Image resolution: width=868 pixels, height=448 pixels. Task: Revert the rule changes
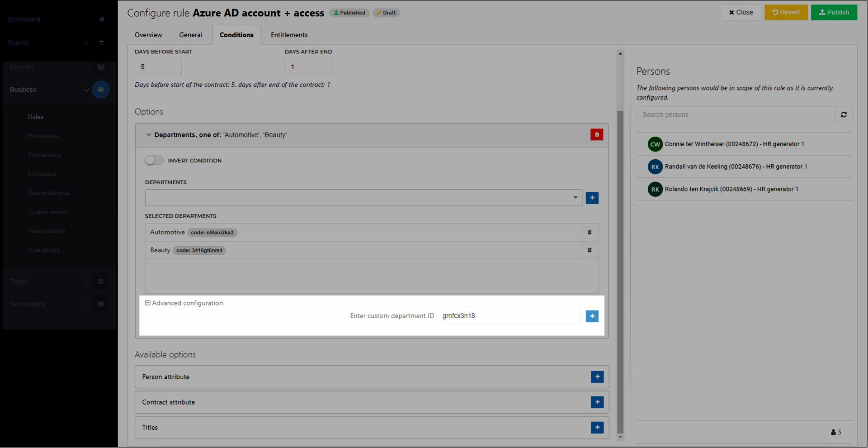click(x=786, y=12)
